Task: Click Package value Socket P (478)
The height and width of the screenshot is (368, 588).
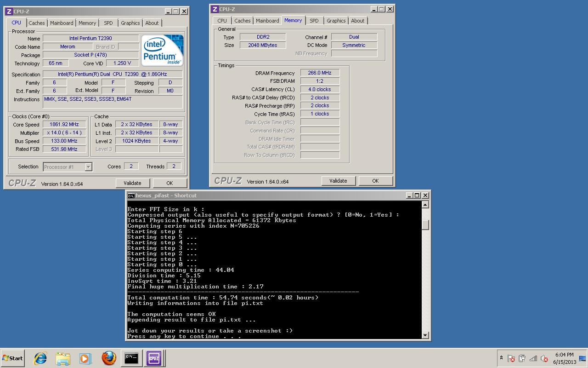Action: [x=90, y=55]
